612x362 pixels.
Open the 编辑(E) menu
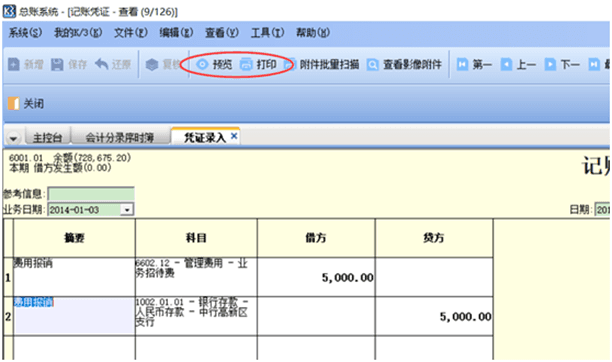(x=176, y=33)
